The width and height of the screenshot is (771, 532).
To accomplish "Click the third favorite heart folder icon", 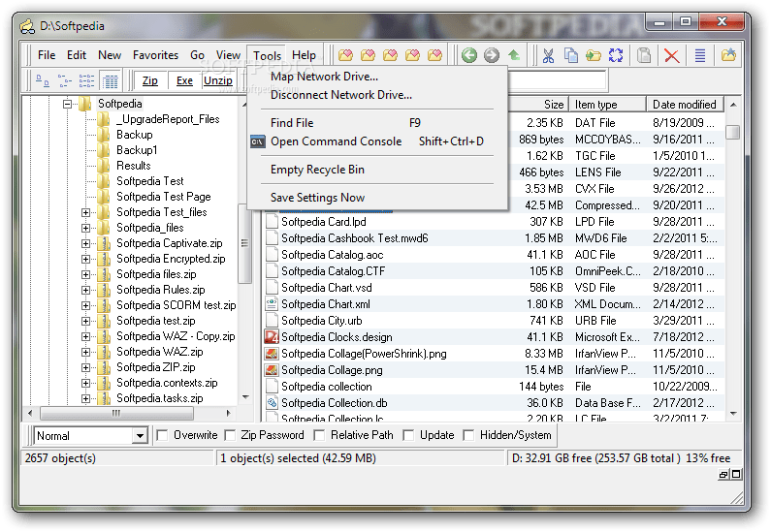I will coord(391,55).
